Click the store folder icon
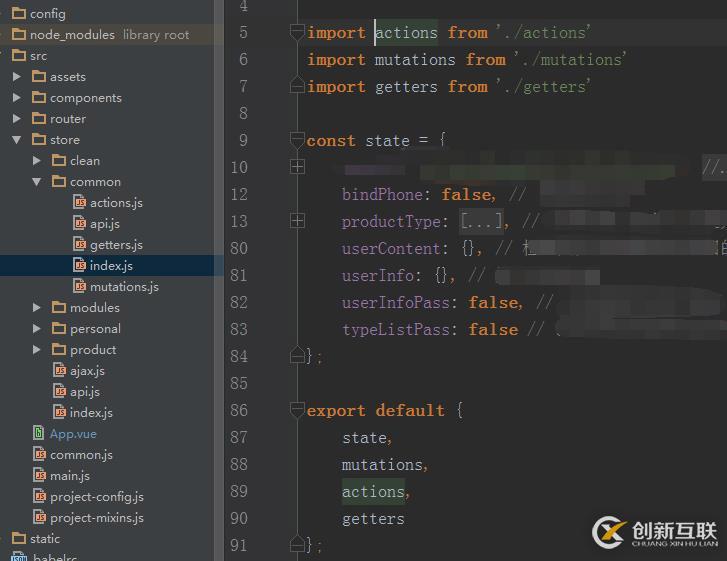727x561 pixels. point(39,140)
